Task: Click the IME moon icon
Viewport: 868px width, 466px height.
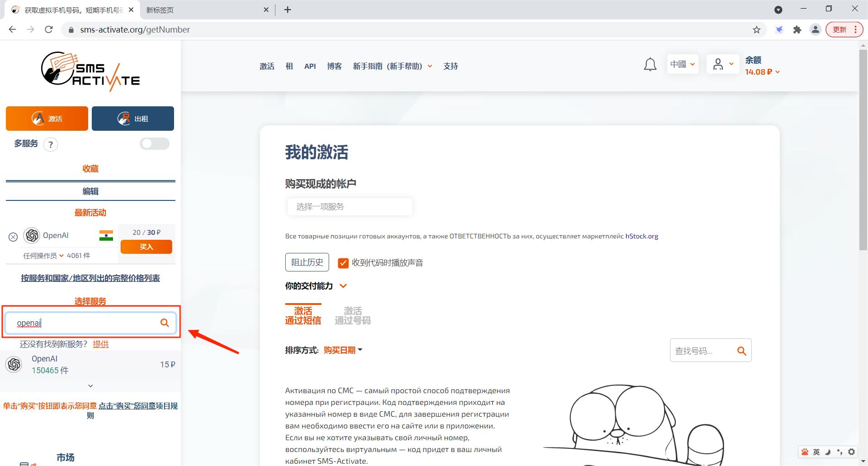Action: (x=828, y=452)
